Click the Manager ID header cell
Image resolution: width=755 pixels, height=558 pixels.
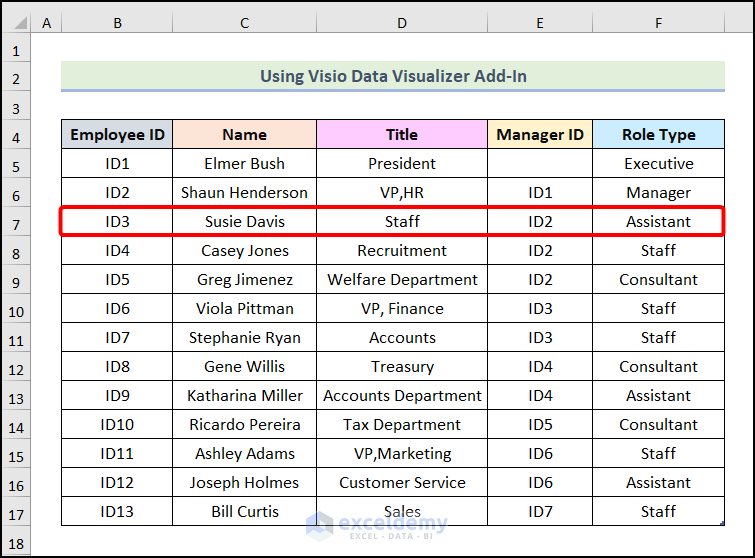coord(540,135)
